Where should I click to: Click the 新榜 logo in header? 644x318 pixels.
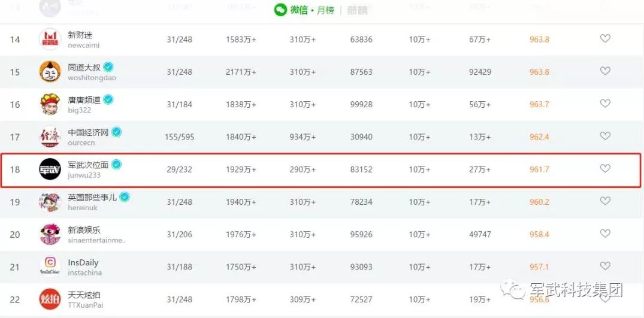coord(356,10)
